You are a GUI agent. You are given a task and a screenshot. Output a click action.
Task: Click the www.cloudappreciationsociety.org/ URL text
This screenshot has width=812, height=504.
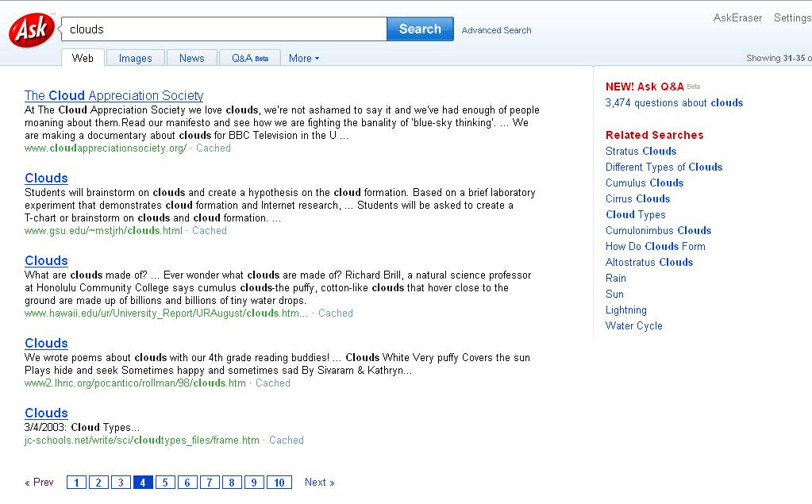[x=105, y=148]
